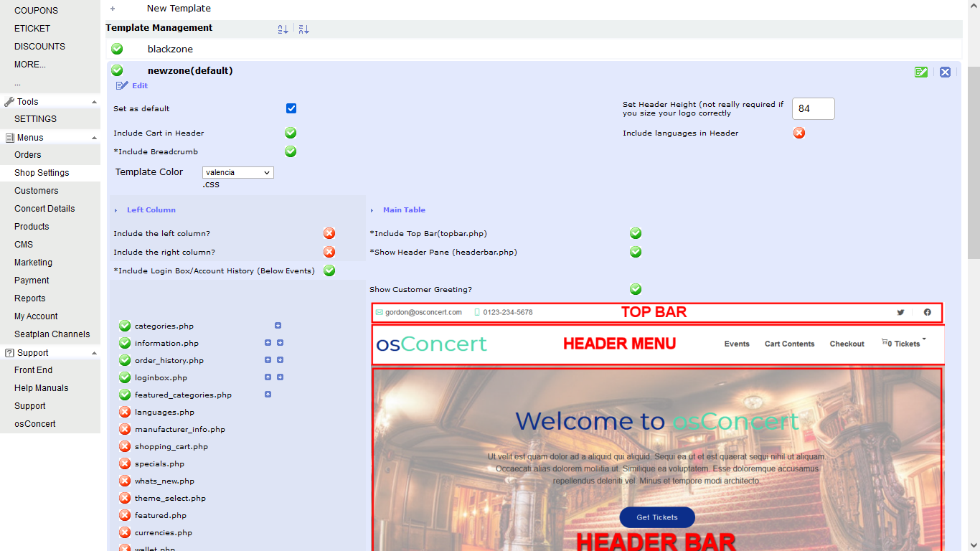Open the edit icon for the newzone template

pos(920,72)
